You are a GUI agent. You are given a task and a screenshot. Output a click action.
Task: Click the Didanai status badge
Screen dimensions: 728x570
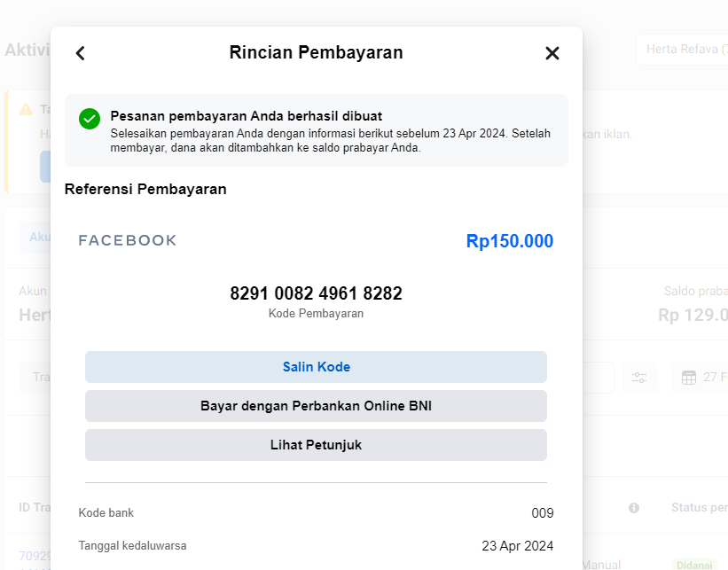(x=693, y=564)
